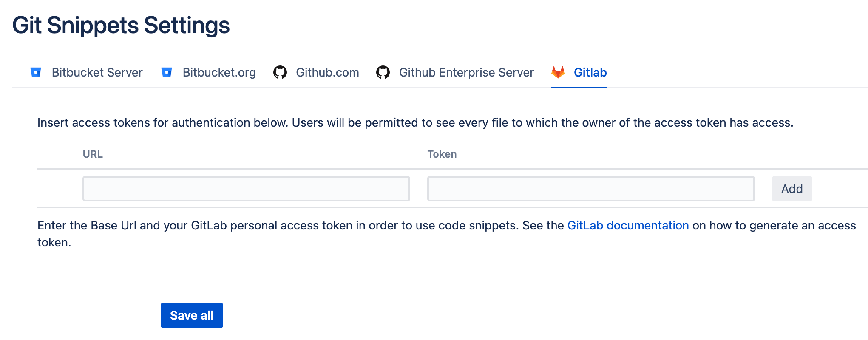
Task: Click the URL column header
Action: tap(92, 154)
